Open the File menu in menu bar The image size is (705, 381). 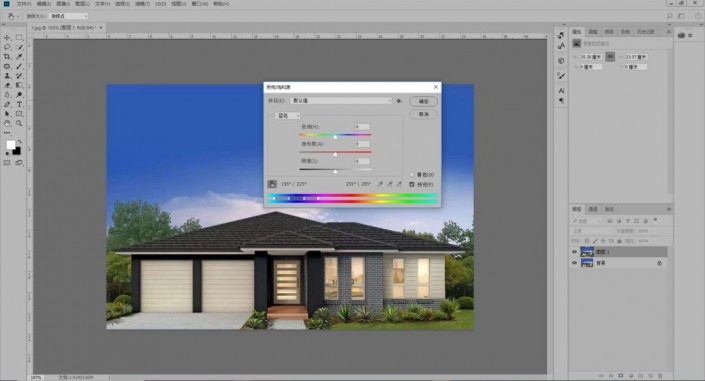[24, 4]
